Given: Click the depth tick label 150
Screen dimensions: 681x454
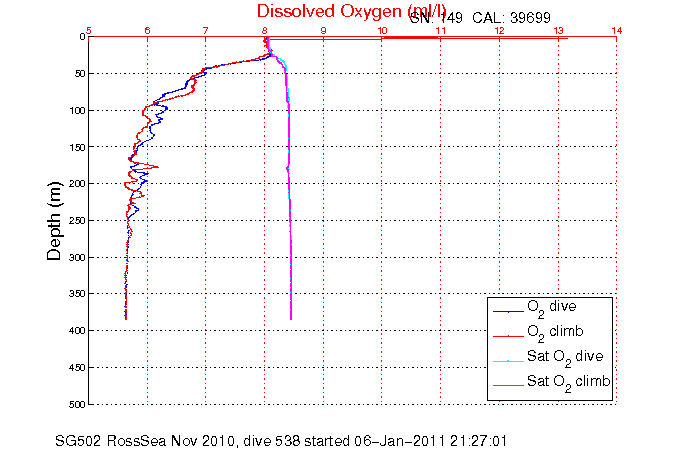Looking at the screenshot, I should point(77,147).
